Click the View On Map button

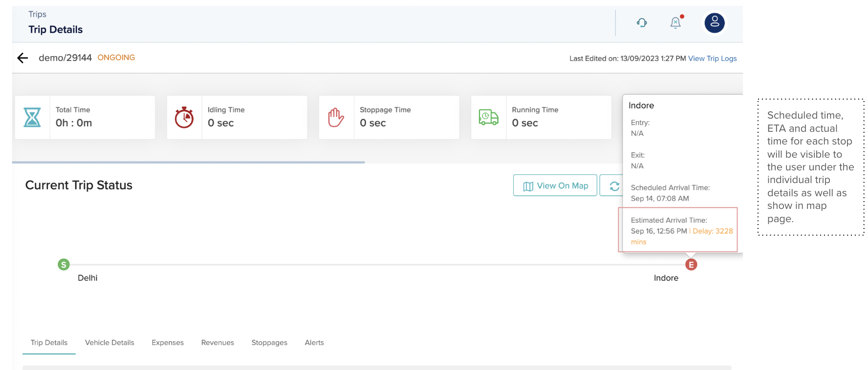click(x=555, y=185)
